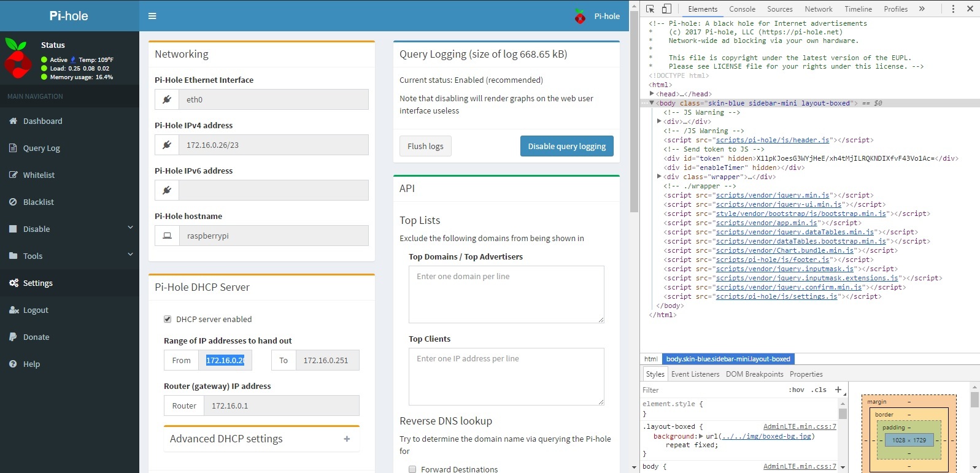
Task: Click the Pi-hole raspberry logo in top bar
Action: coord(580,17)
